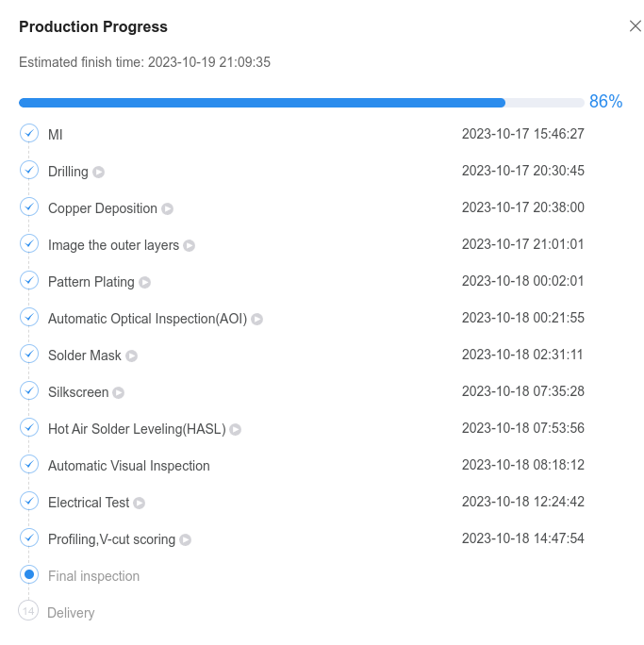Open video icon beside Image the outer layers

(189, 245)
